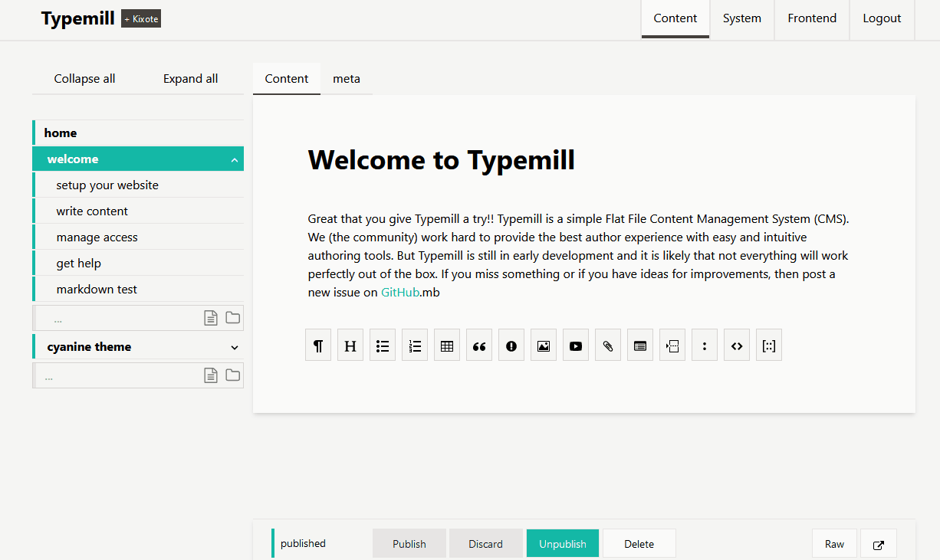
Task: Switch to the meta tab
Action: (347, 78)
